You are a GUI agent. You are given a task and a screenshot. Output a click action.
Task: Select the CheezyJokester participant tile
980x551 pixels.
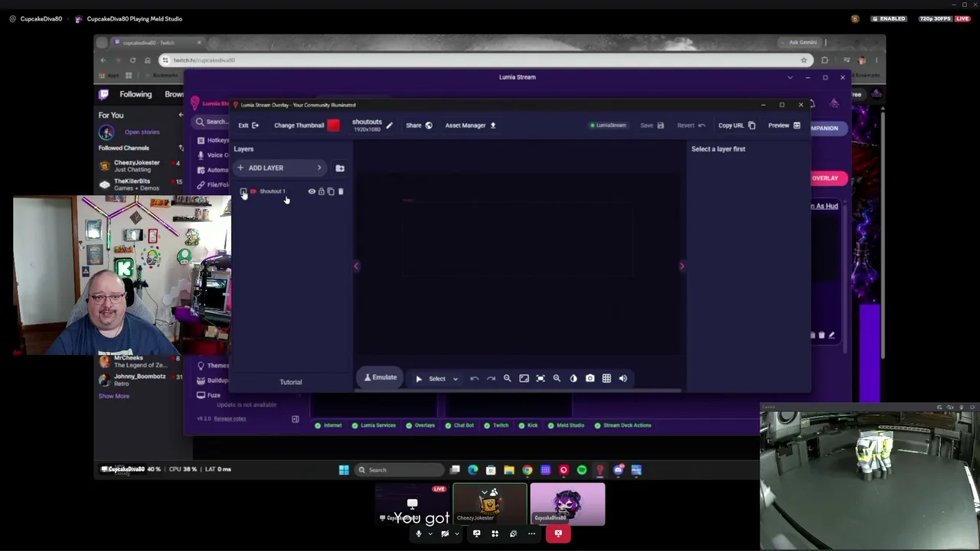(x=490, y=504)
